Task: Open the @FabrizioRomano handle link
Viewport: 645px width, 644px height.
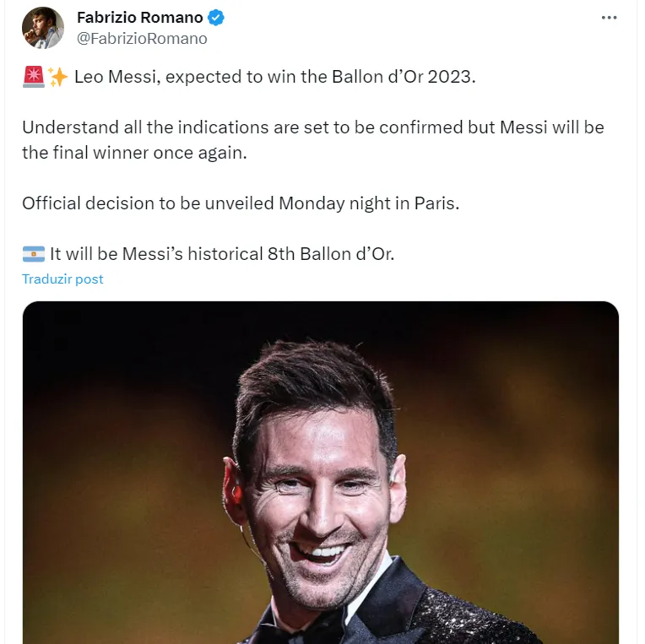Action: tap(142, 38)
